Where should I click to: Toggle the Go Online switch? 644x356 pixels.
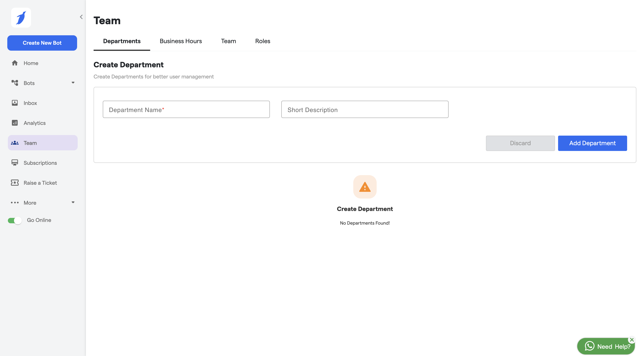click(15, 220)
